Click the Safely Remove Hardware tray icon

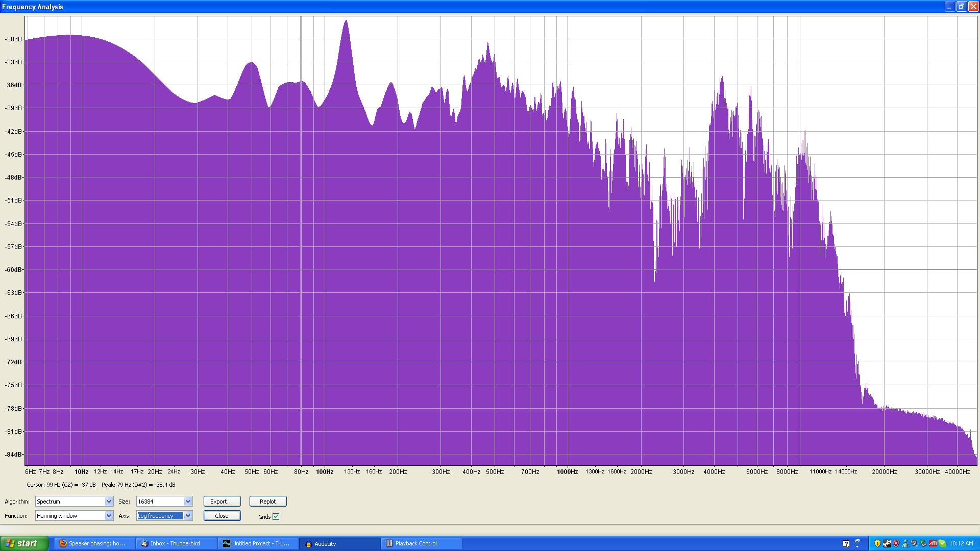point(923,543)
